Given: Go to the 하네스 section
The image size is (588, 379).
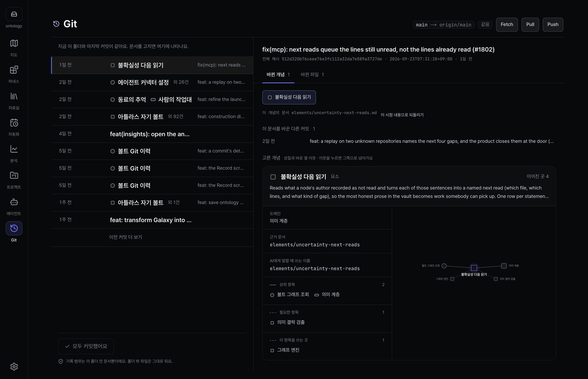Looking at the screenshot, I should 14,74.
